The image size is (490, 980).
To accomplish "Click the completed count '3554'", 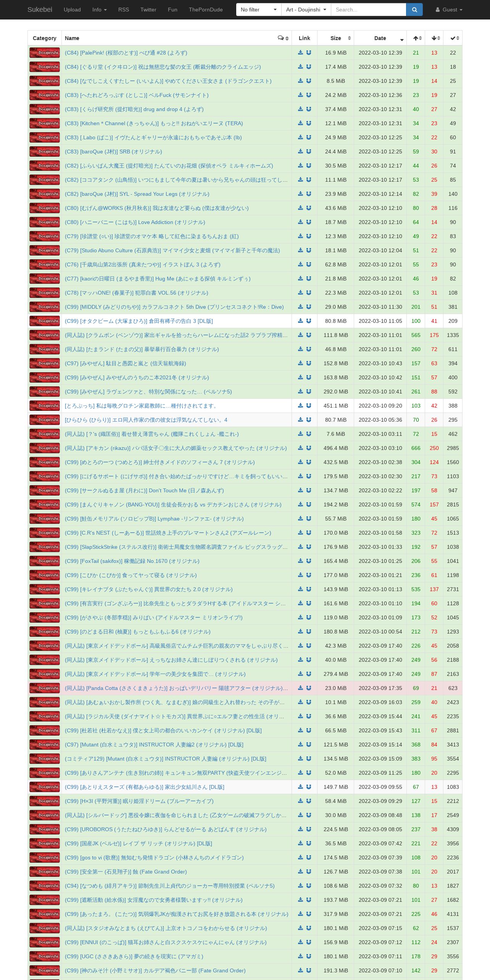I will tap(453, 759).
